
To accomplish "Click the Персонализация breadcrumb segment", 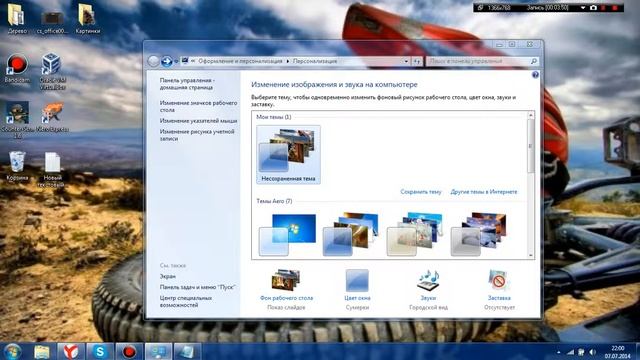I will tap(315, 61).
